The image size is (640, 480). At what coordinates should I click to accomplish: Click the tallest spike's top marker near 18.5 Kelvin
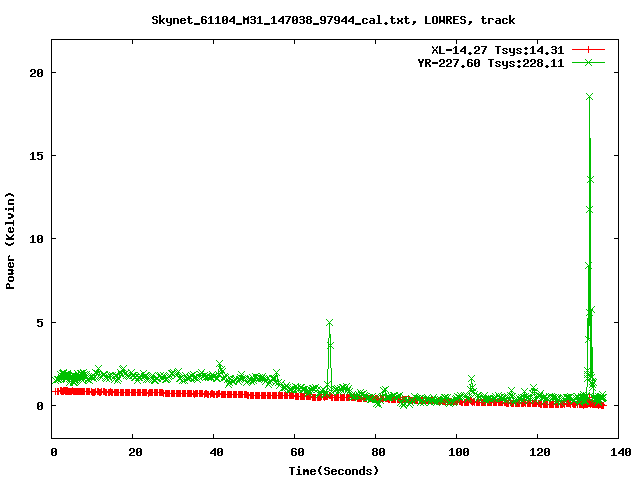coord(590,97)
